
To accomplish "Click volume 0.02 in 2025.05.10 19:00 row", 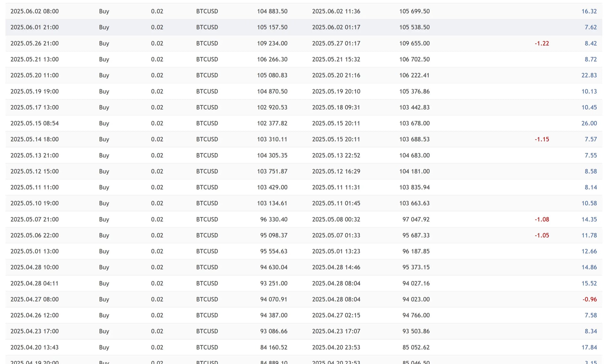I will point(157,203).
